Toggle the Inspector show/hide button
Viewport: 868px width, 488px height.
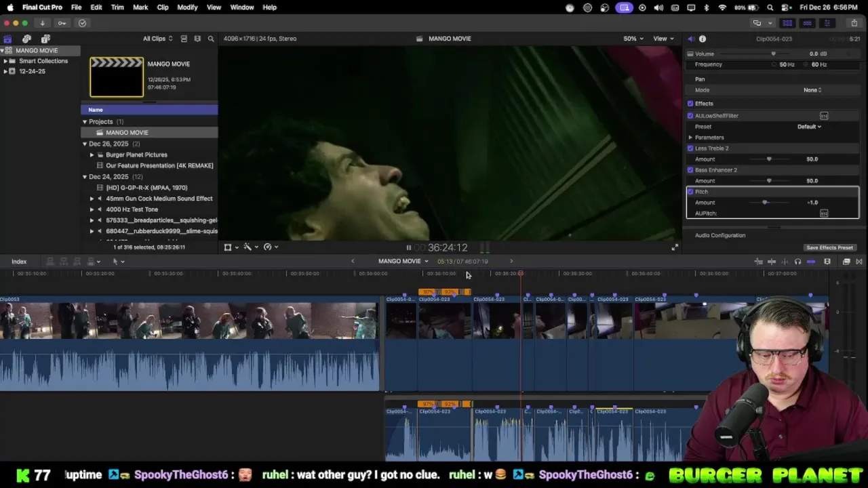827,23
